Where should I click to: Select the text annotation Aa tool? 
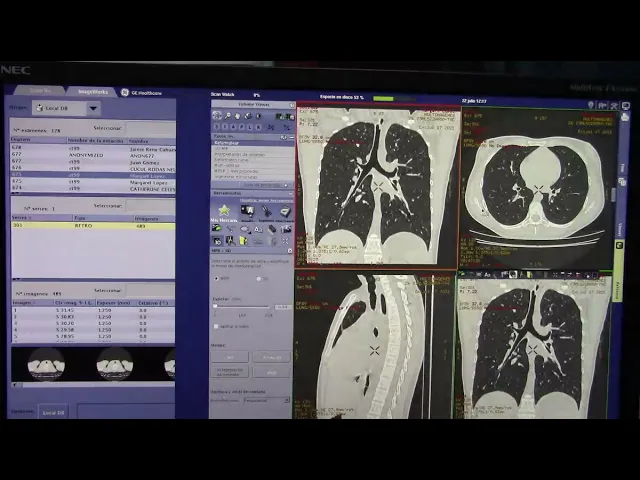click(258, 229)
